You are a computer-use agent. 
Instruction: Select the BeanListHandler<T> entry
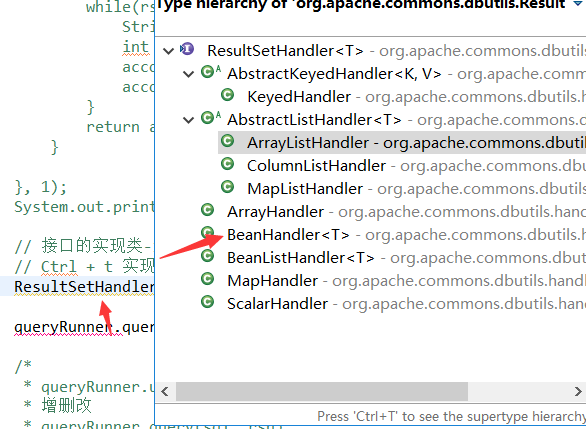[x=301, y=258]
